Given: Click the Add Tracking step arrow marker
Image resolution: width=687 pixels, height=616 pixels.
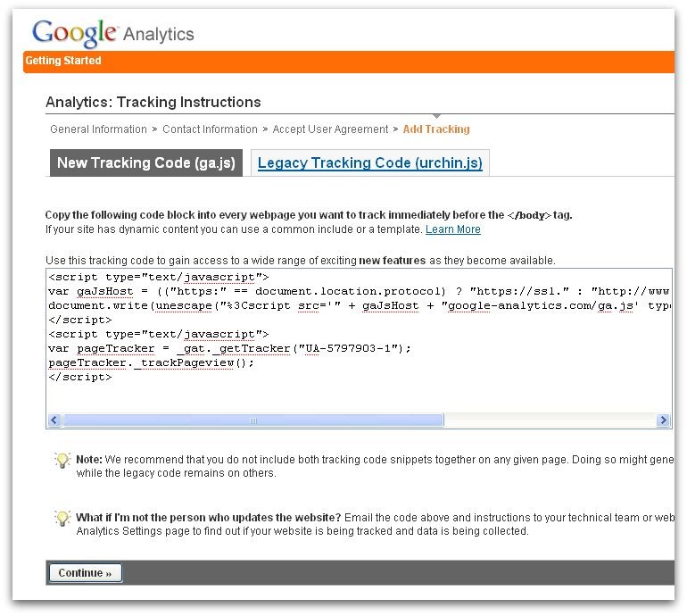Looking at the screenshot, I should point(436,116).
